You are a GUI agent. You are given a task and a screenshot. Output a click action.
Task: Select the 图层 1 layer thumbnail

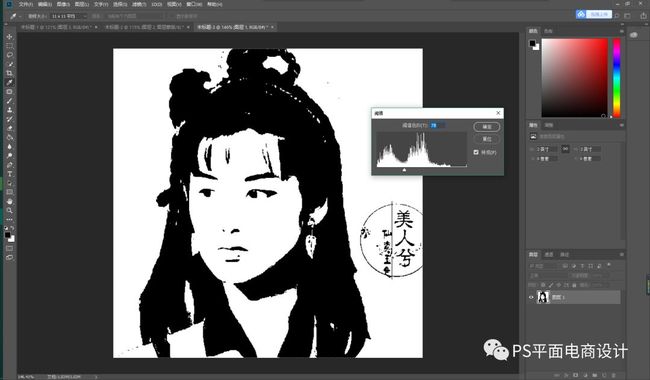543,297
